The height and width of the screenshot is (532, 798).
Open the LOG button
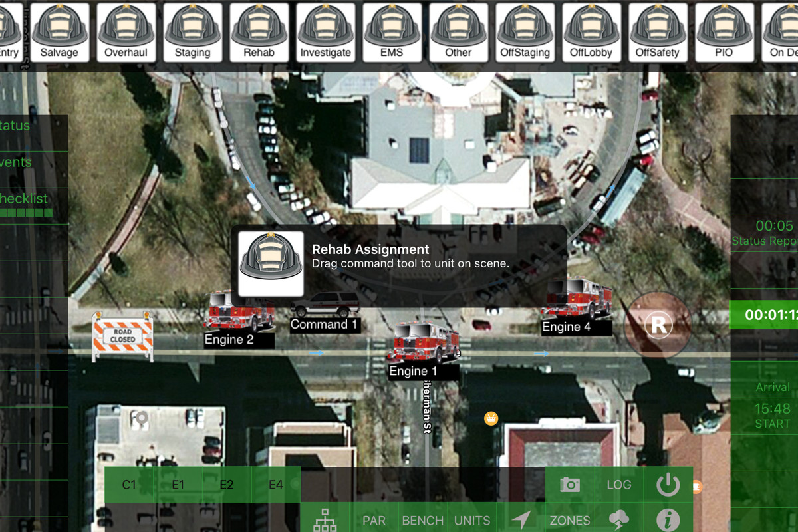(619, 485)
